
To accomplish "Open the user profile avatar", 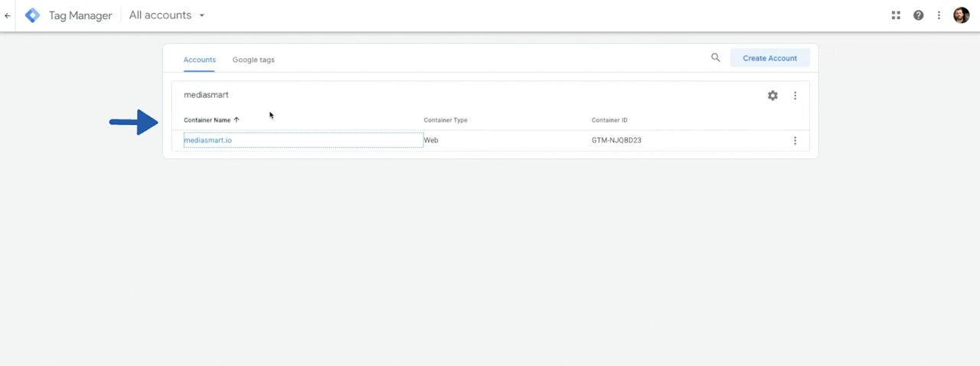I will click(x=961, y=15).
